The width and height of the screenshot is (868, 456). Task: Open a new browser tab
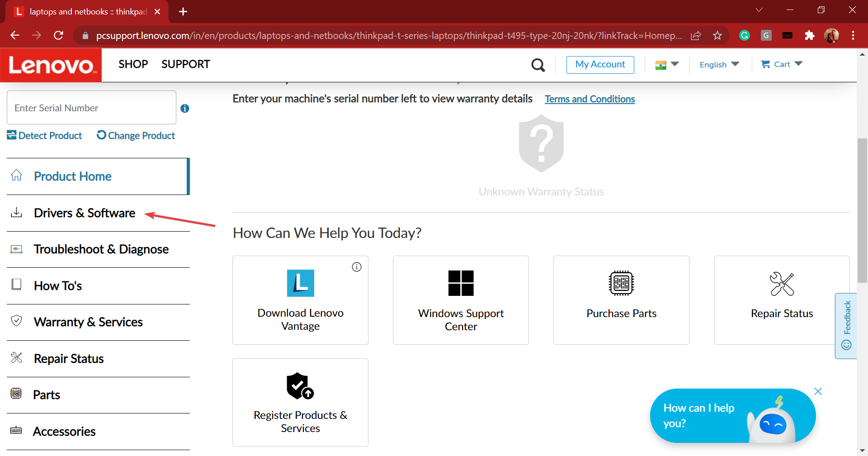[x=183, y=12]
